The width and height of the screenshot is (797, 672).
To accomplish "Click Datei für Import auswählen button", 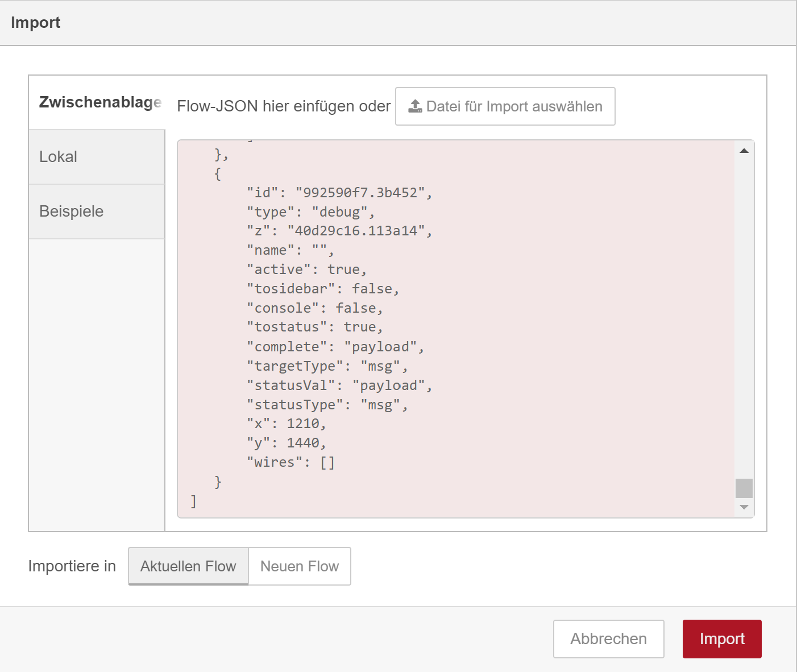I will point(505,106).
